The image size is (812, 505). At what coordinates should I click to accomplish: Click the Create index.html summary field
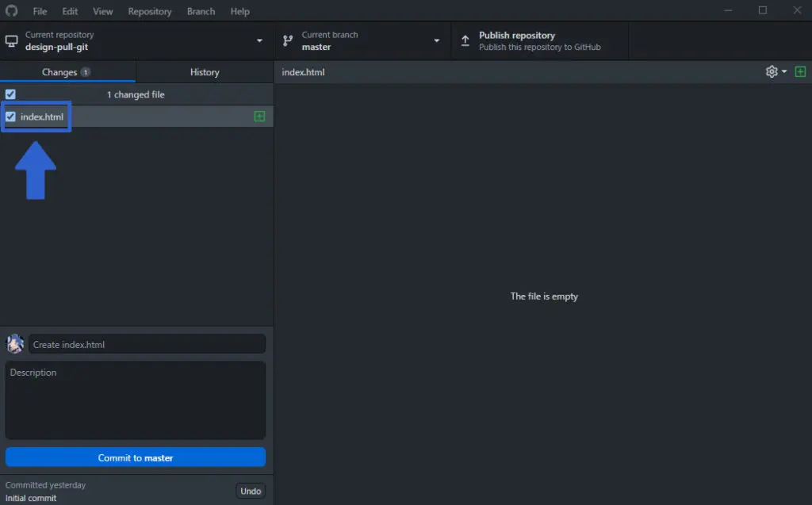point(147,343)
